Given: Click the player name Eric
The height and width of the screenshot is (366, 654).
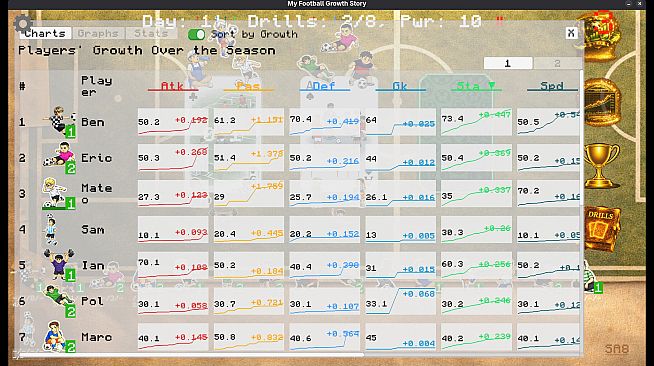Looking at the screenshot, I should point(96,158).
